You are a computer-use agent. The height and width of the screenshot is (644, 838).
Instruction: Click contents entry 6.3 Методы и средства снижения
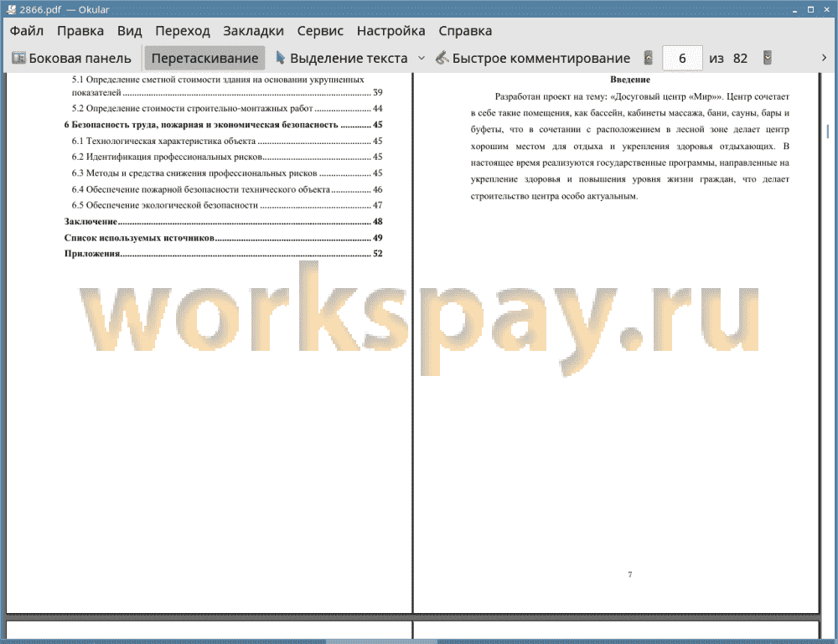click(226, 173)
